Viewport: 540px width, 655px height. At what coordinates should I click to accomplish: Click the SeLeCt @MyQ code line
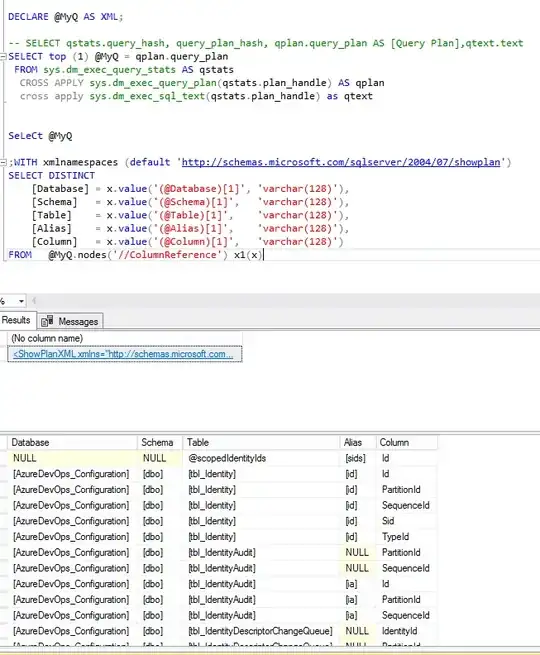click(40, 136)
